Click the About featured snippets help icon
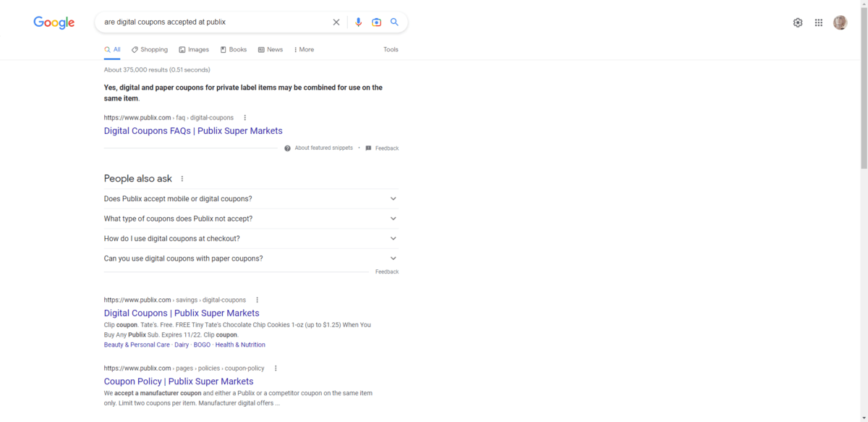 point(287,148)
